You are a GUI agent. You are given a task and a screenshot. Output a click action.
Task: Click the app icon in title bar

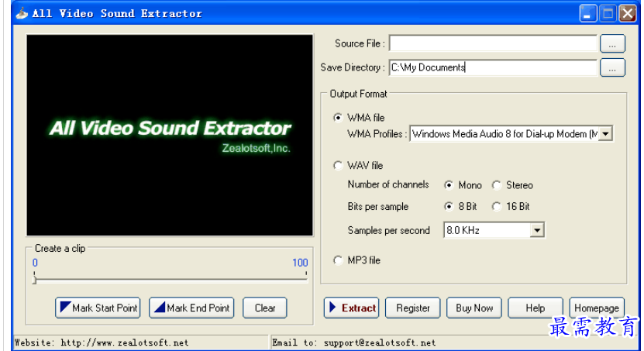(22, 13)
